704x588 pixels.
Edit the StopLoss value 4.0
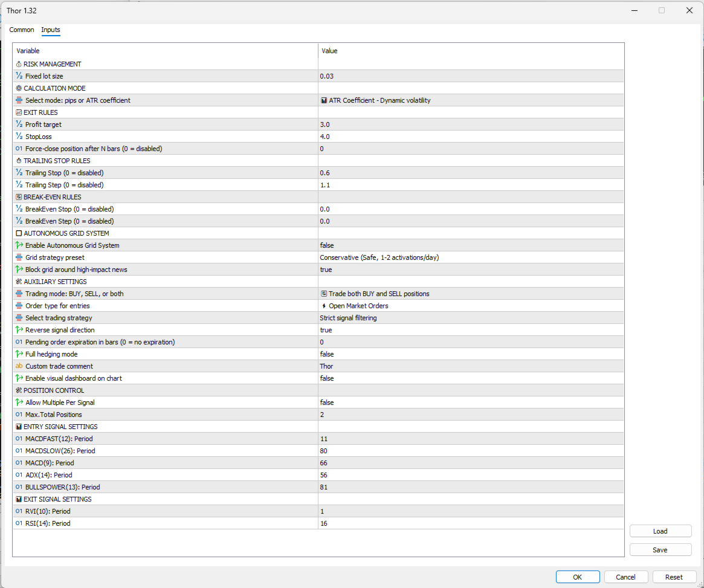(x=471, y=137)
